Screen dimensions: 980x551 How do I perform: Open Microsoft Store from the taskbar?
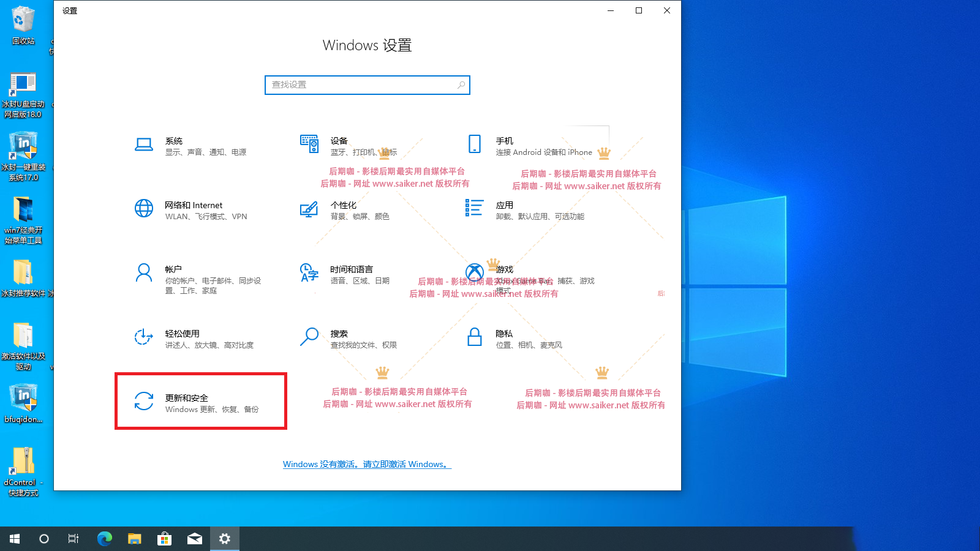pos(164,539)
